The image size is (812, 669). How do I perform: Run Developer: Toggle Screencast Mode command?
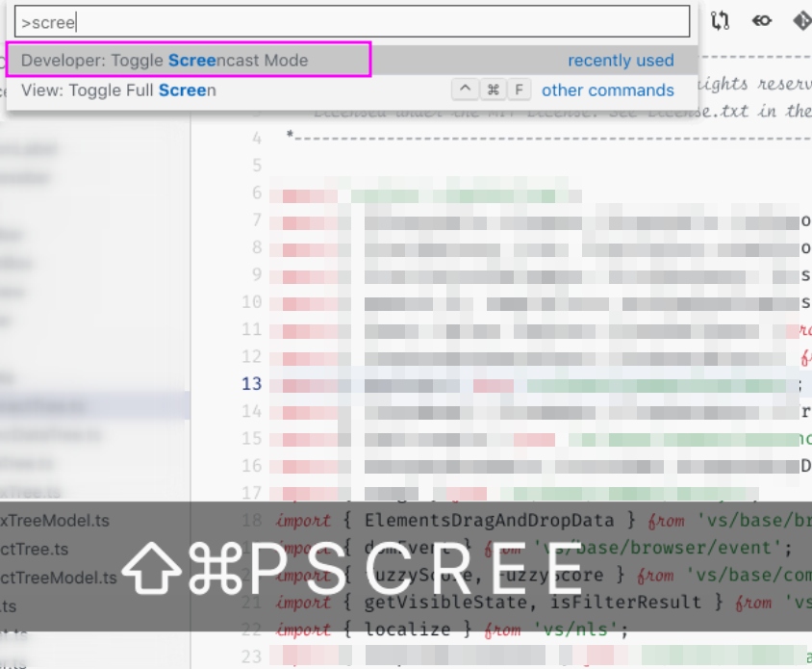tap(352, 60)
